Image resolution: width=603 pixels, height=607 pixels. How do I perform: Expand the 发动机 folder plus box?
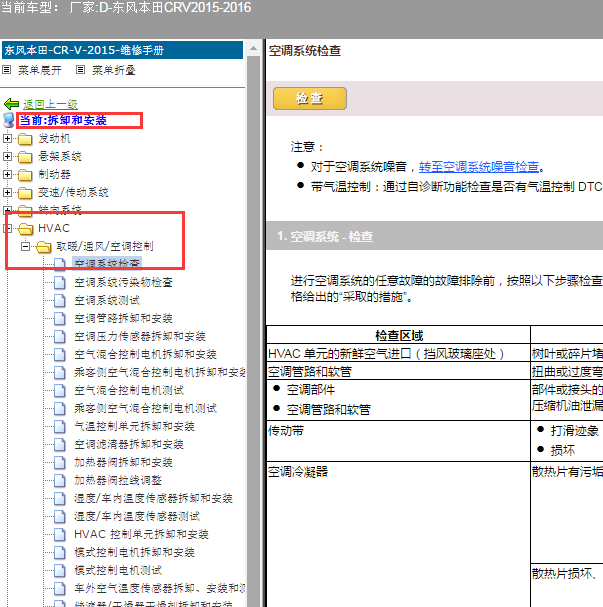[7, 138]
